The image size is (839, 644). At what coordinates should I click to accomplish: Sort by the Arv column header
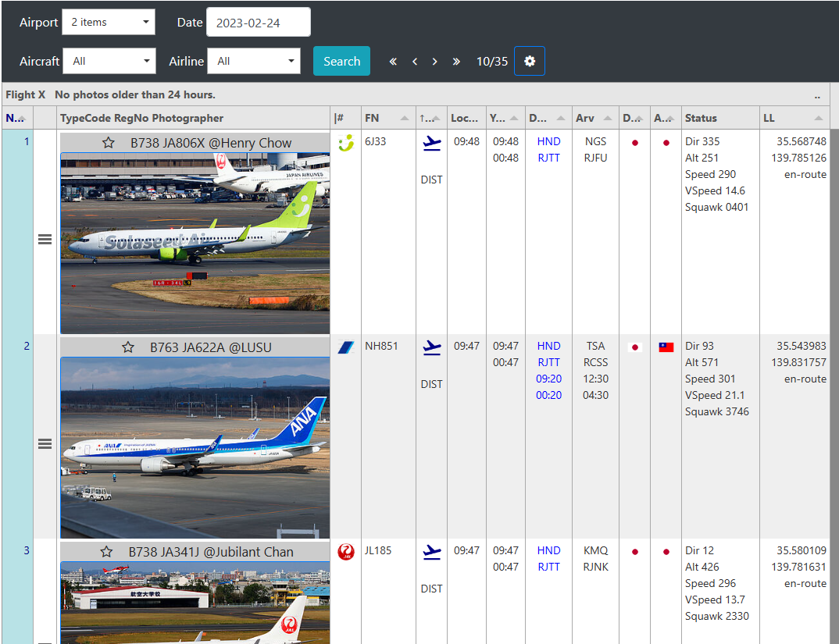pos(595,118)
